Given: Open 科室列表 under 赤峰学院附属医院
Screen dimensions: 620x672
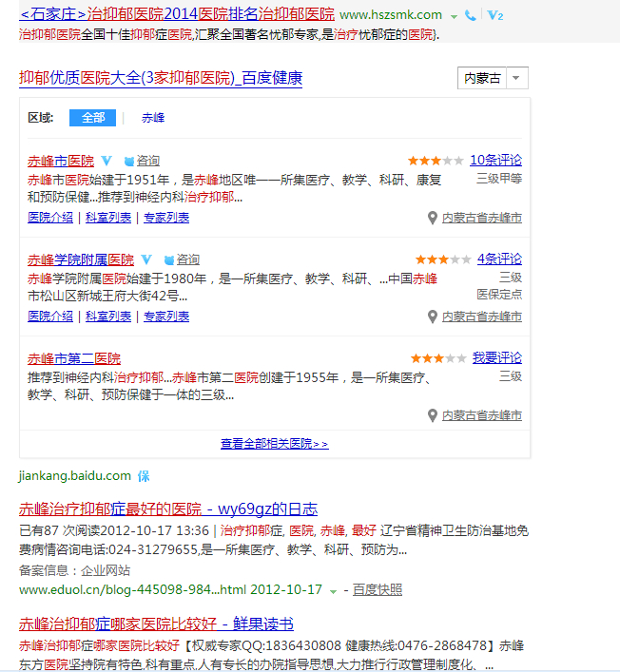Looking at the screenshot, I should tap(108, 317).
